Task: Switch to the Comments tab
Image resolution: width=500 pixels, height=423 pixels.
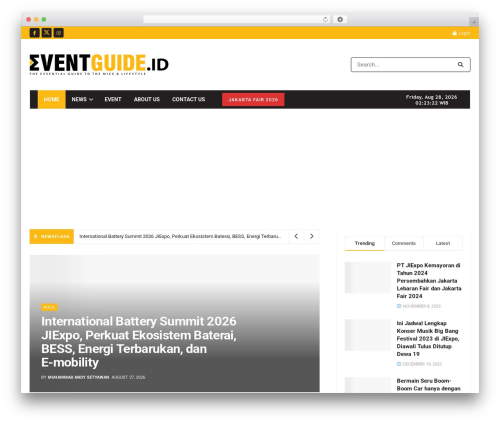Action: 404,243
